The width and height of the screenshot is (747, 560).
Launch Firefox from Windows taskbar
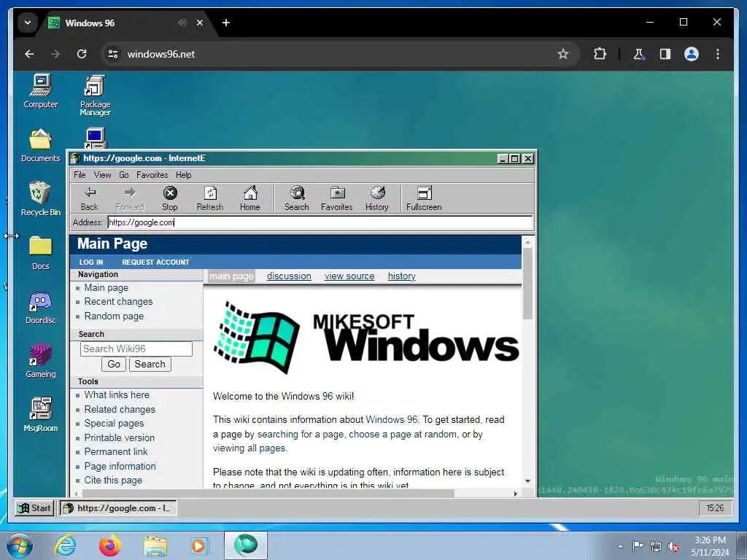[x=109, y=545]
